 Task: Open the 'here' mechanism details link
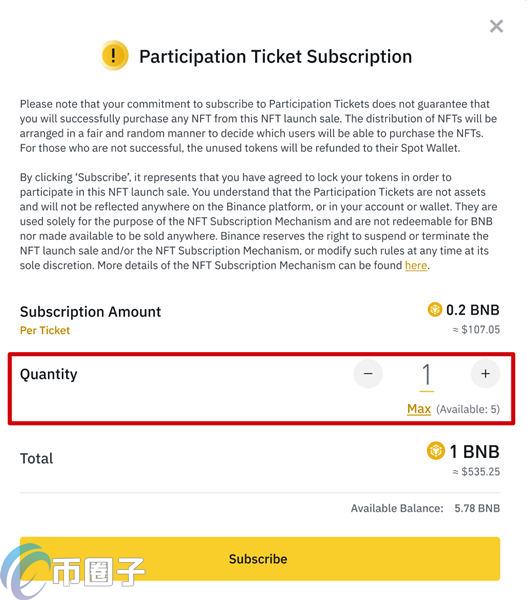[416, 265]
